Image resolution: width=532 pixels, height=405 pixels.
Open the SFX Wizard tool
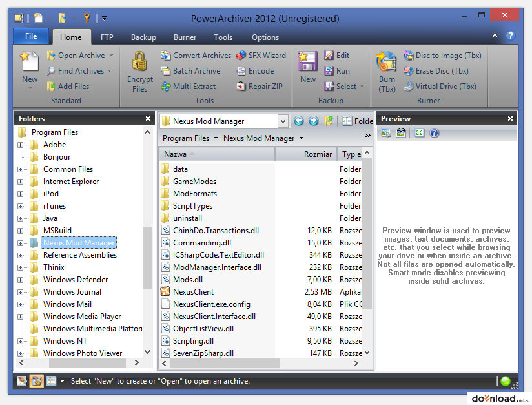[261, 56]
